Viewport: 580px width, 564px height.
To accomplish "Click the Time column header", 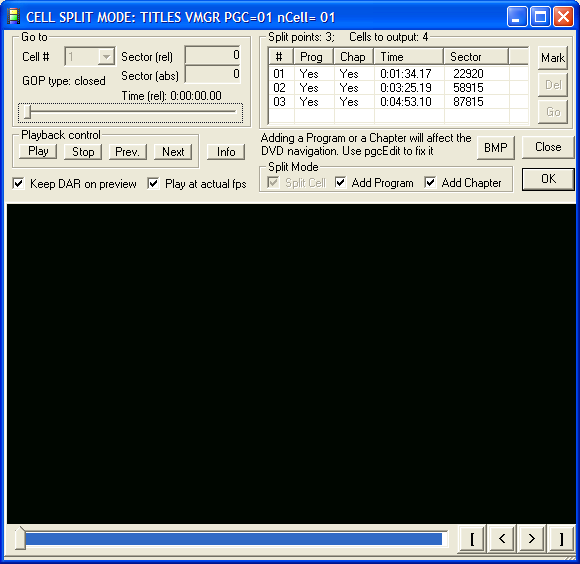I will (408, 57).
